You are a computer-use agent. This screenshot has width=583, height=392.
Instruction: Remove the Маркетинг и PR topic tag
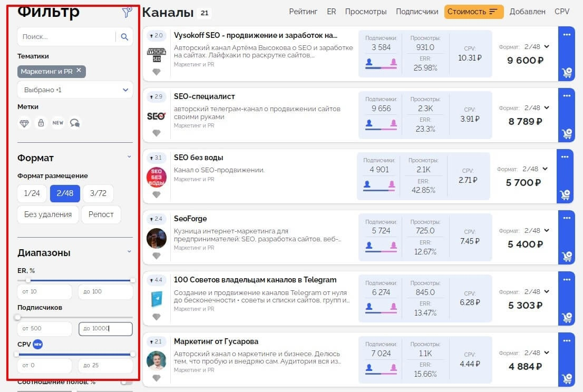[79, 70]
